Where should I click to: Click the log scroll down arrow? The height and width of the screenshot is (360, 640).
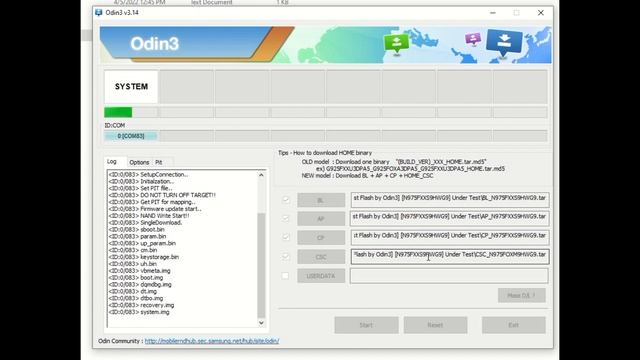(261, 323)
